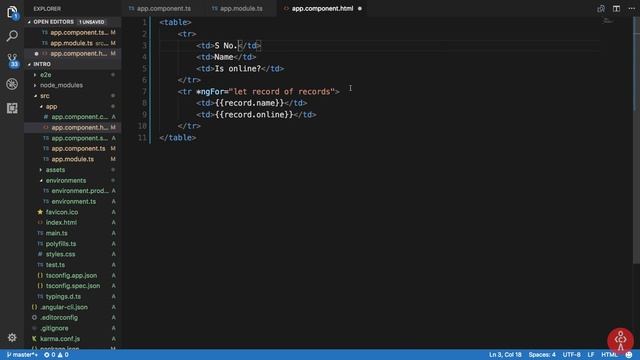Open the app.component.spec.ts file in the app folder
Screen dimensions: 640x360
tap(73, 138)
